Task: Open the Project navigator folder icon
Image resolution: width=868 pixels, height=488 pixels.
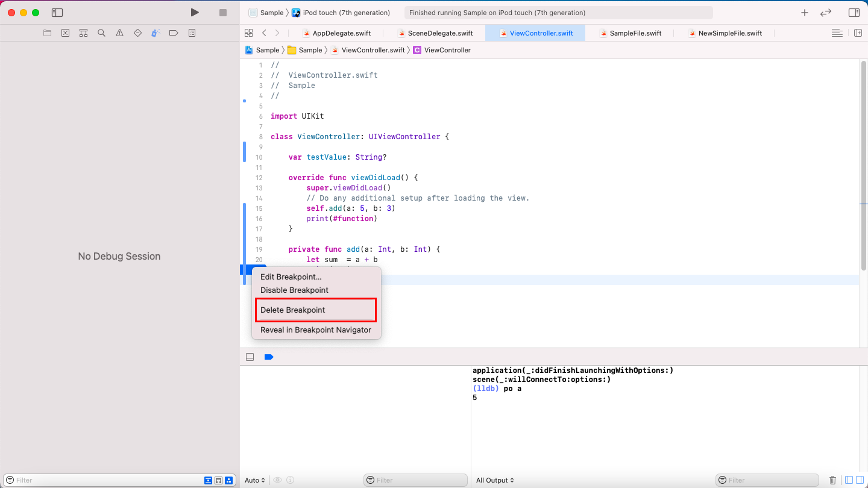Action: point(47,33)
